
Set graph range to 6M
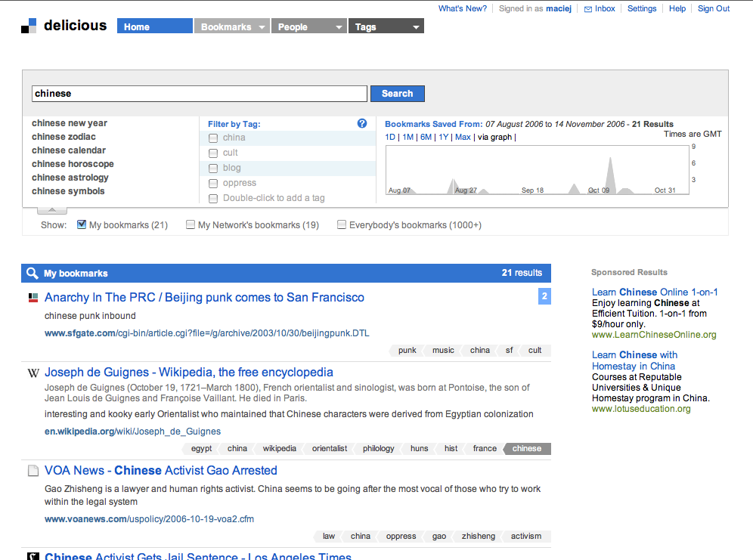pyautogui.click(x=426, y=138)
